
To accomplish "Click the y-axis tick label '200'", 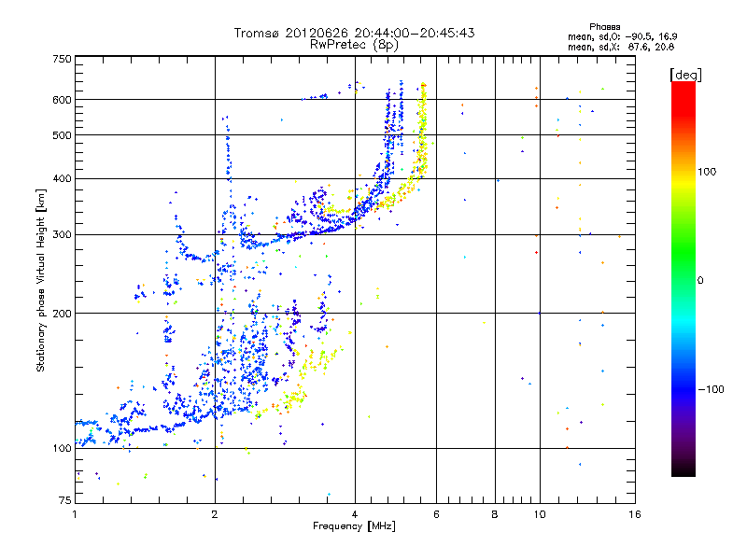I will coord(62,314).
